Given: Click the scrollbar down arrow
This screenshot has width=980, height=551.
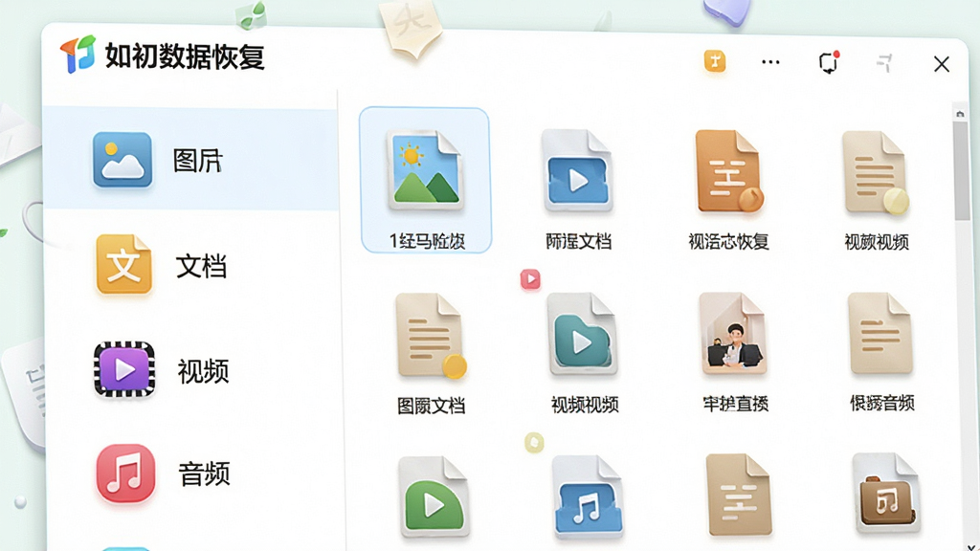Looking at the screenshot, I should [971, 546].
